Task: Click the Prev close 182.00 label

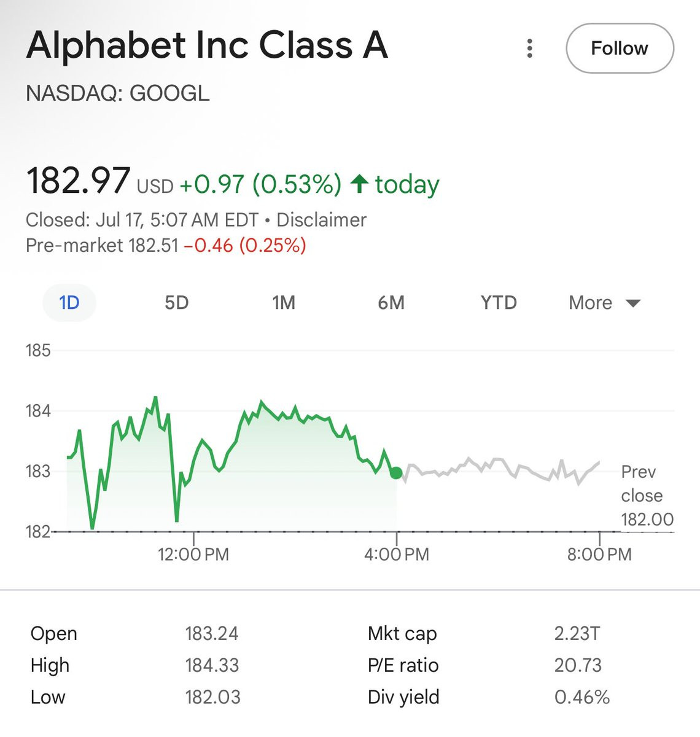Action: click(x=647, y=496)
